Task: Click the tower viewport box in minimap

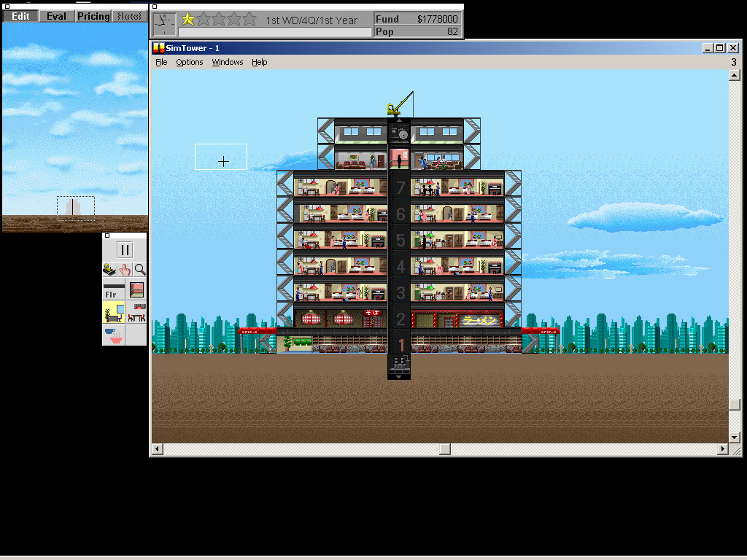Action: pos(76,208)
